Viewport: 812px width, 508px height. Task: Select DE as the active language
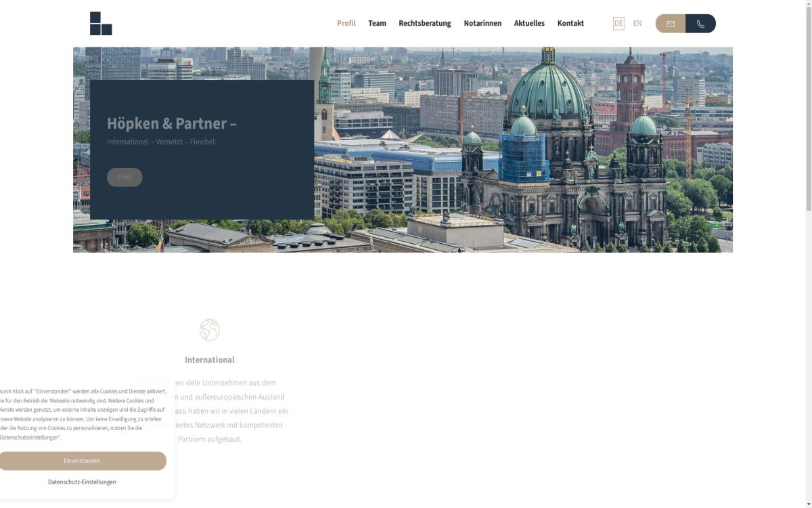tap(618, 23)
